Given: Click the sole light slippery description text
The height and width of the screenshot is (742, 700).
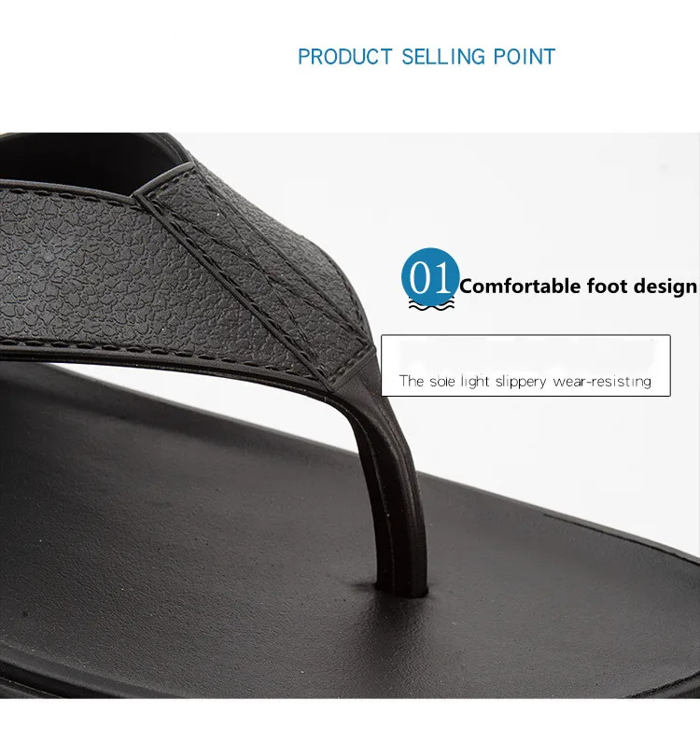Looking at the screenshot, I should tap(525, 382).
